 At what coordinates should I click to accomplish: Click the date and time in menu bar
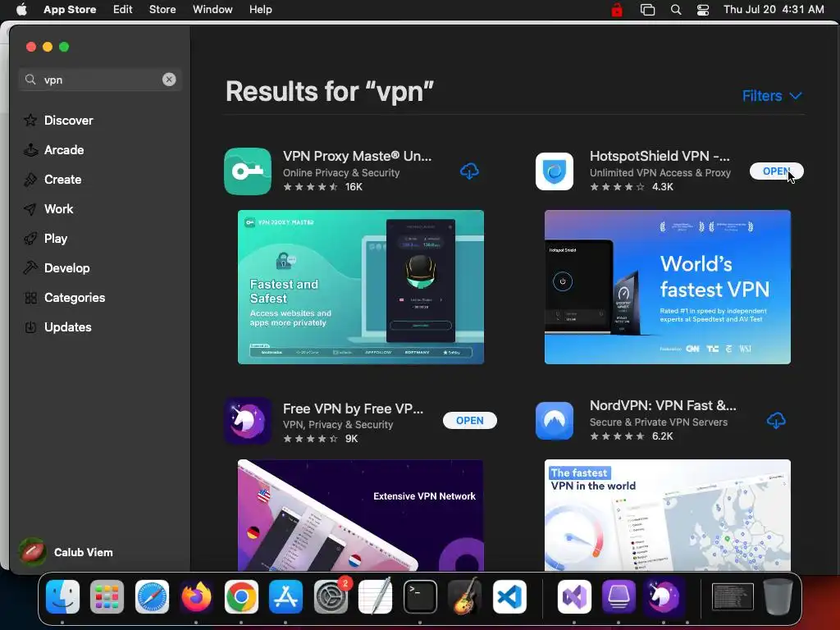[x=774, y=10]
